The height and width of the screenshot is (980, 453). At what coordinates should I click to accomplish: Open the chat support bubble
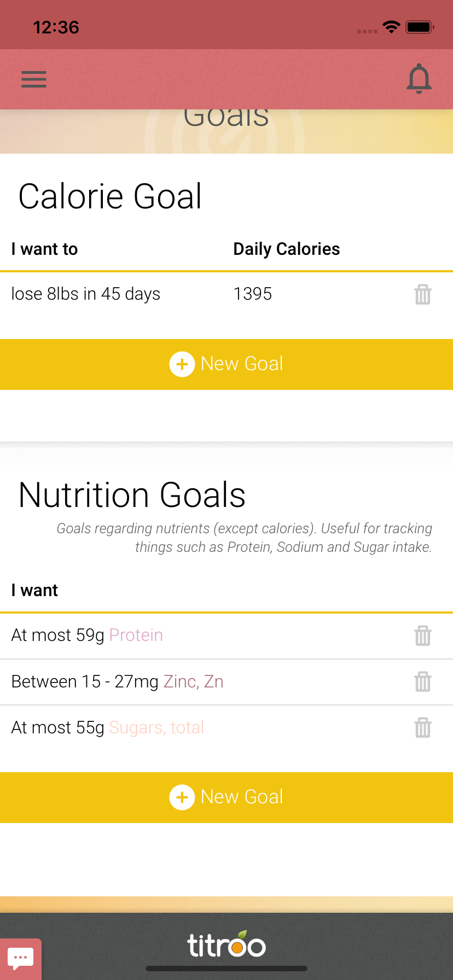coord(21,958)
